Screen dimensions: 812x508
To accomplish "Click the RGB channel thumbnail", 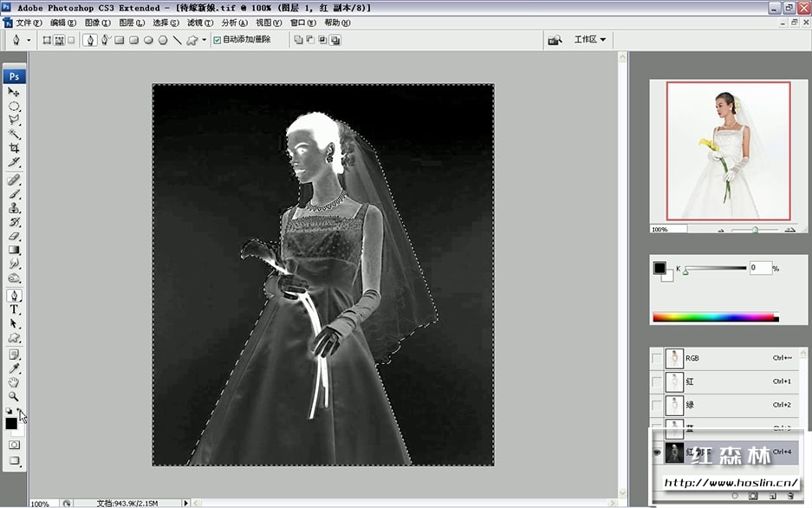I will [x=674, y=358].
